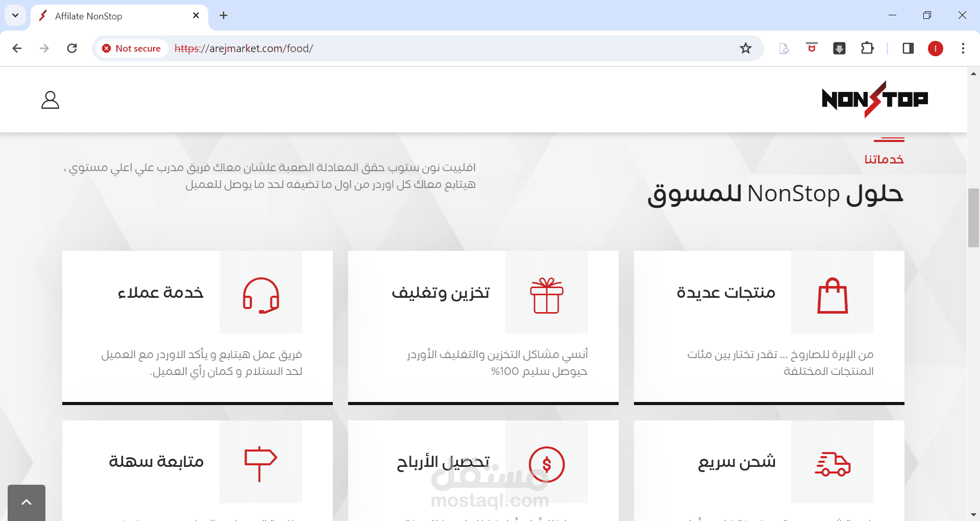Click the تخزين وتغليف card title

click(440, 293)
